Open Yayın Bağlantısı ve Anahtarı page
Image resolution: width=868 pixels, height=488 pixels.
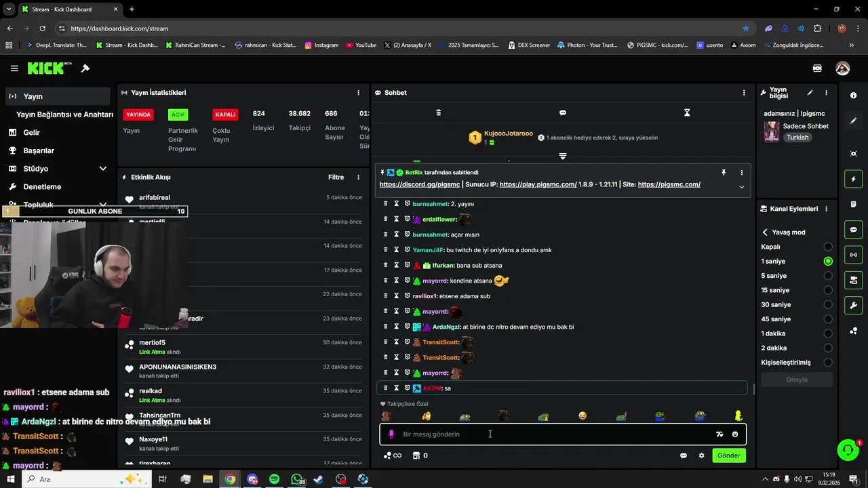(64, 115)
